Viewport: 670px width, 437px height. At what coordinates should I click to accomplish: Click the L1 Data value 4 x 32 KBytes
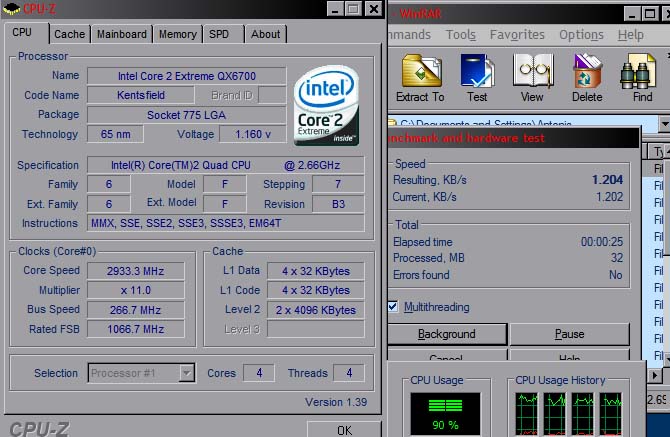(316, 271)
